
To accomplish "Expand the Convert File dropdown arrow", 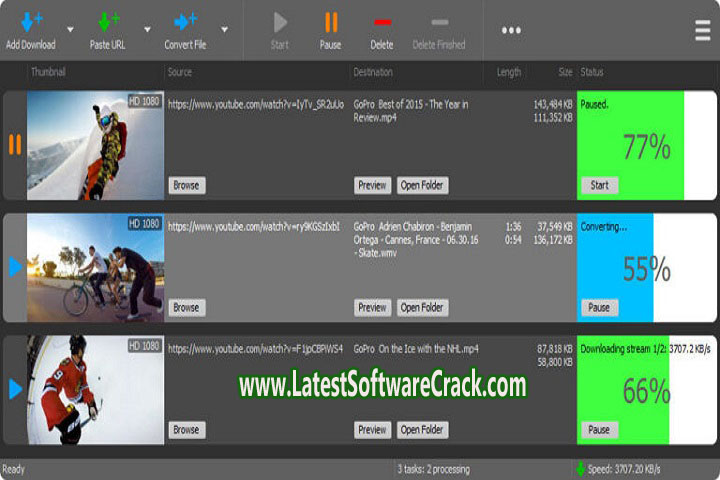I will click(224, 30).
